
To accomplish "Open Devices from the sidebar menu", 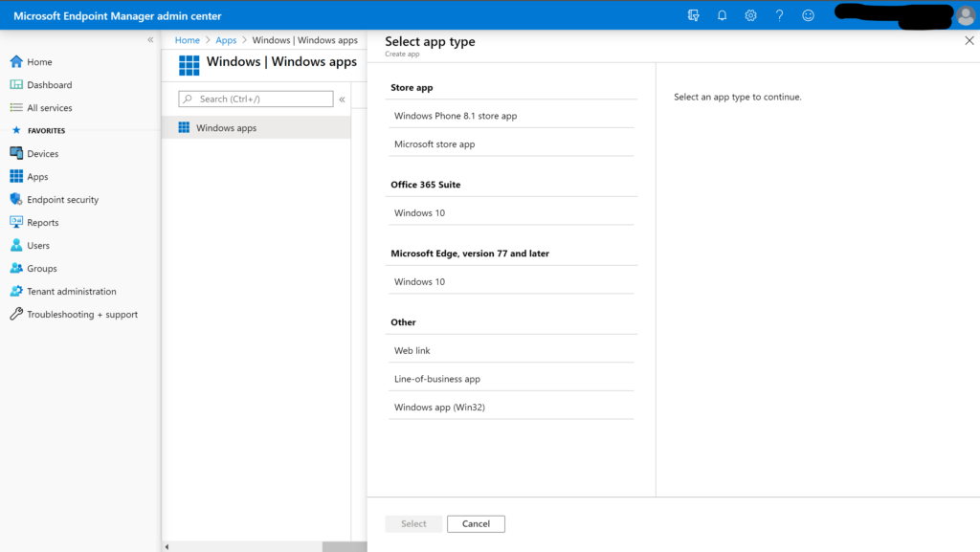I will point(42,154).
